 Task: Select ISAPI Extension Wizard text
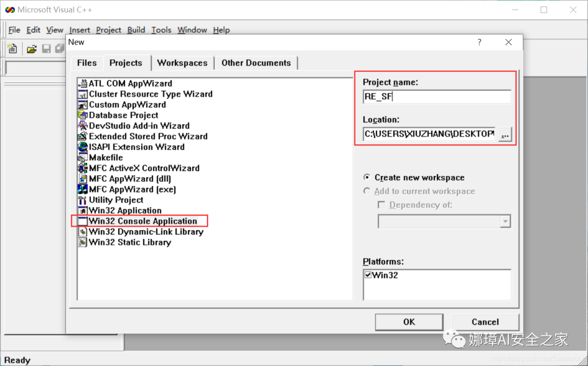click(137, 147)
